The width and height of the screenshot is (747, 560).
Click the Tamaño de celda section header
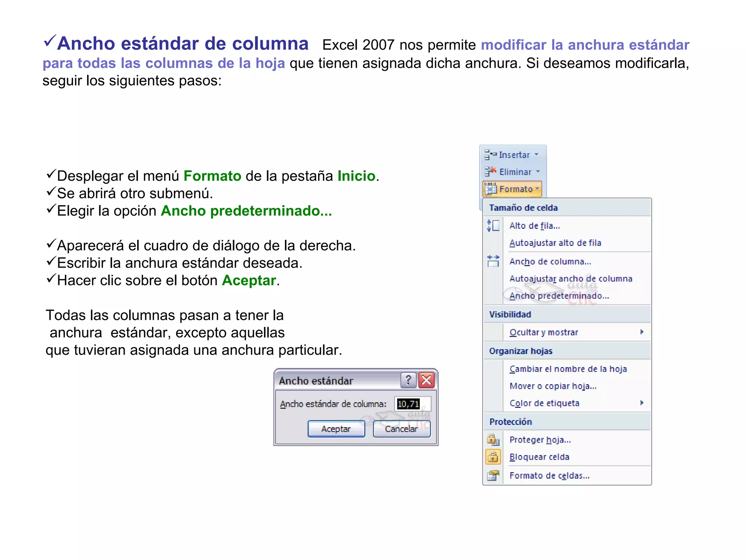tap(523, 208)
